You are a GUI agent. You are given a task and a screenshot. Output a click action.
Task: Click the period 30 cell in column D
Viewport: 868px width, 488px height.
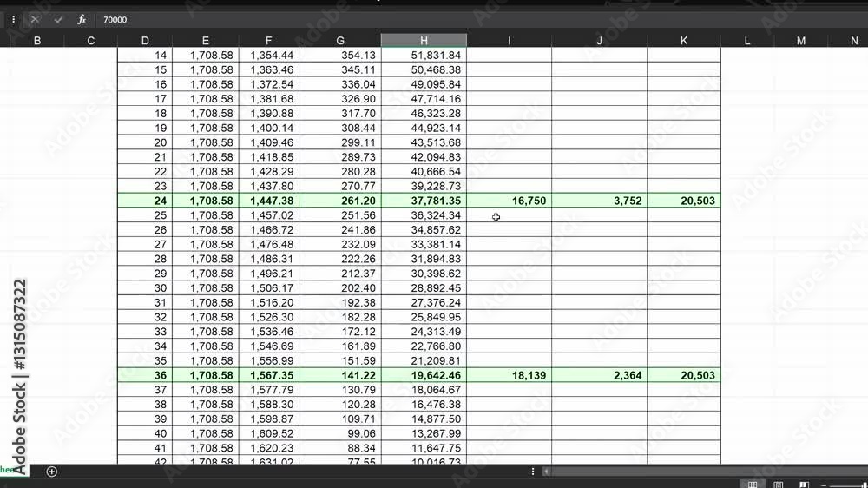tap(145, 288)
